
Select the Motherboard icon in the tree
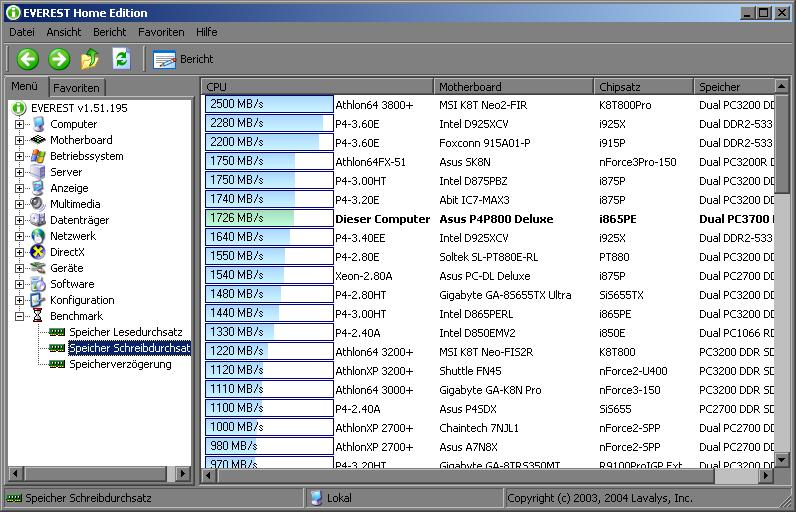pos(38,140)
